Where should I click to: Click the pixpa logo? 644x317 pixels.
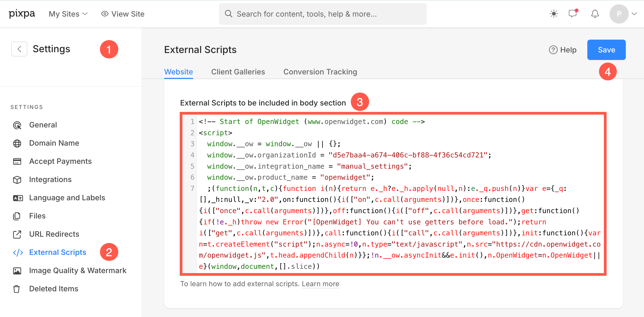pos(22,14)
